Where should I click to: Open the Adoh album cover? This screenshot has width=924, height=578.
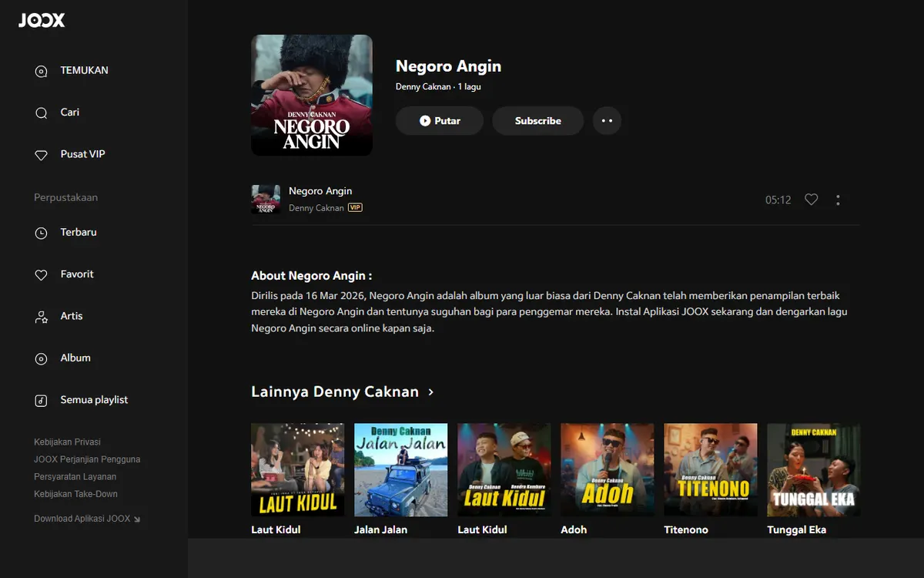[x=608, y=469]
